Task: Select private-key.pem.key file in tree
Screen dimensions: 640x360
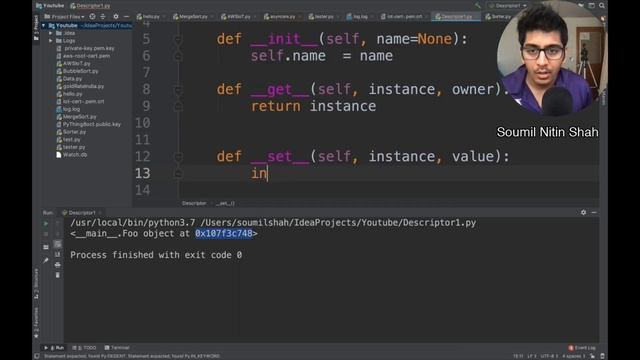Action: tap(85, 48)
